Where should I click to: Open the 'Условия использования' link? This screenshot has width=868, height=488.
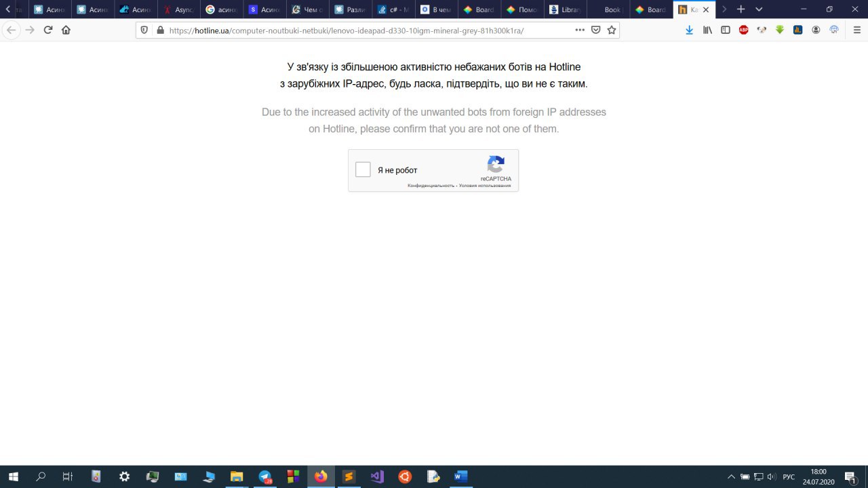click(x=485, y=185)
